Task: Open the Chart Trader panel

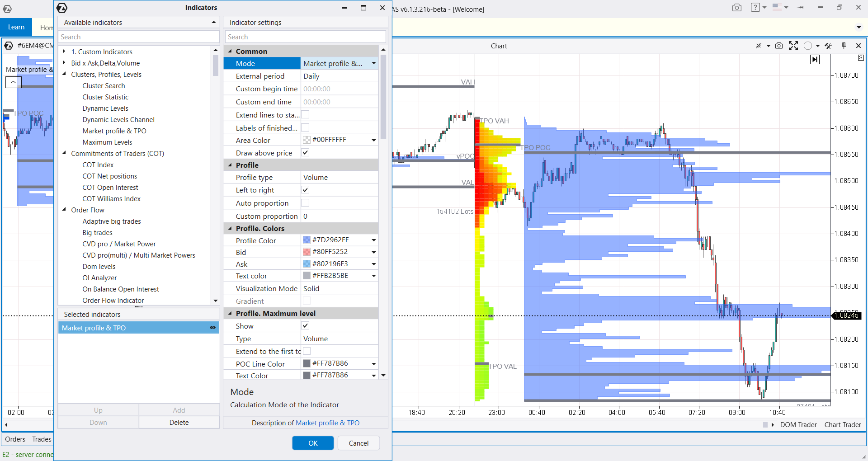Action: click(x=842, y=424)
